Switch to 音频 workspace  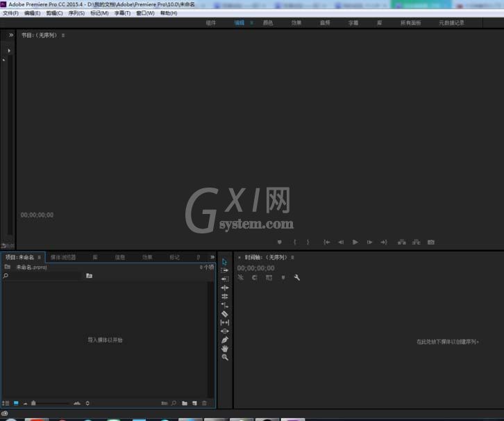[x=325, y=23]
